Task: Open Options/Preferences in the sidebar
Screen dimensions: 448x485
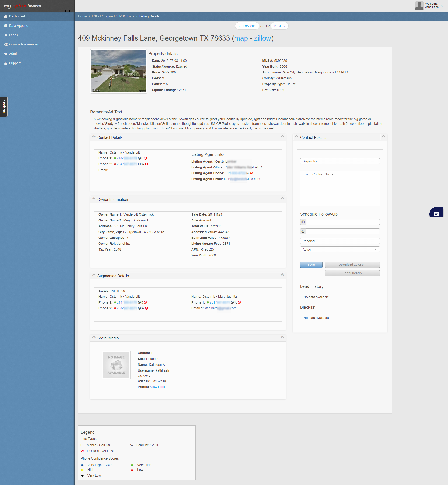Action: coord(24,44)
